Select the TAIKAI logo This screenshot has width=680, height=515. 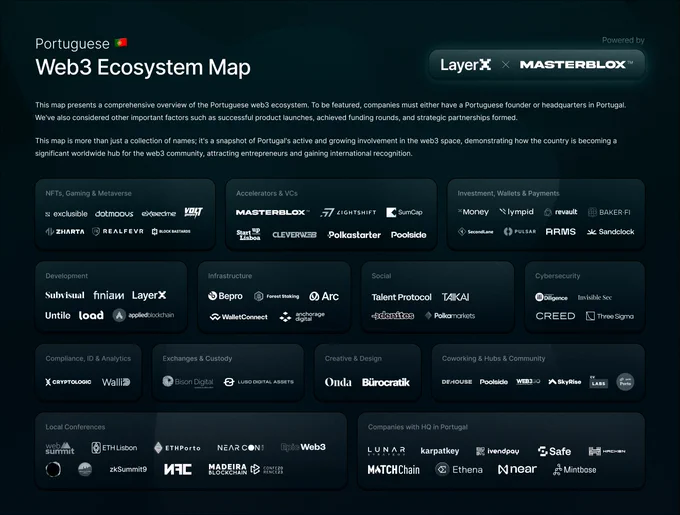point(455,297)
